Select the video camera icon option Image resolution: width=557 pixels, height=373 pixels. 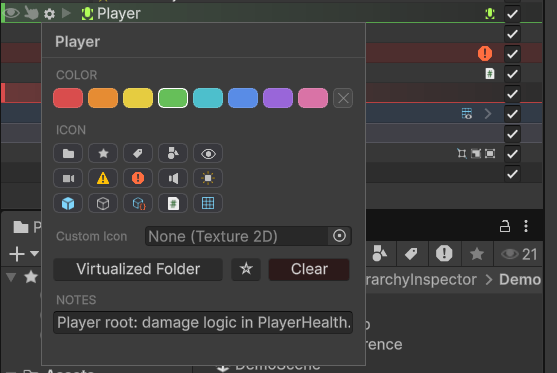(x=68, y=178)
